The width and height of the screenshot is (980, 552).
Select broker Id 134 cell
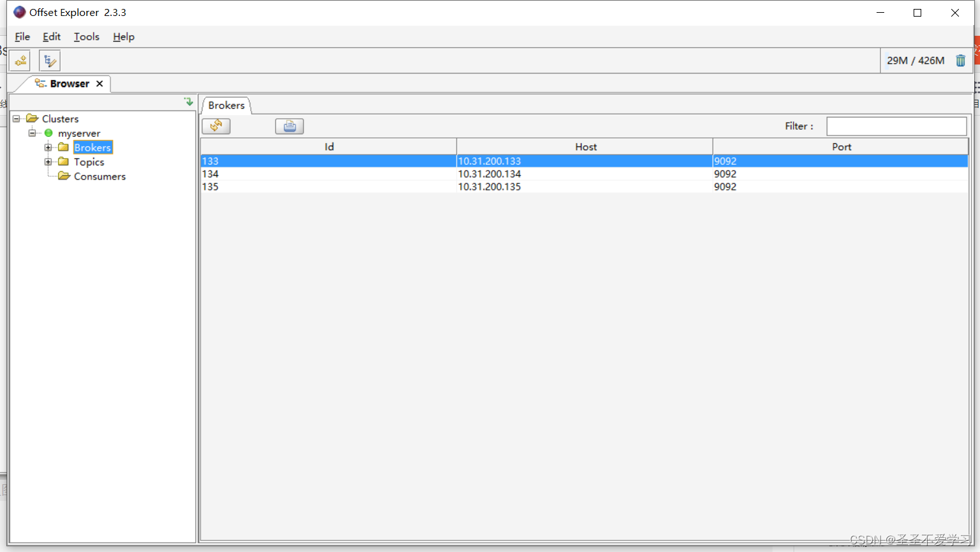(x=329, y=174)
